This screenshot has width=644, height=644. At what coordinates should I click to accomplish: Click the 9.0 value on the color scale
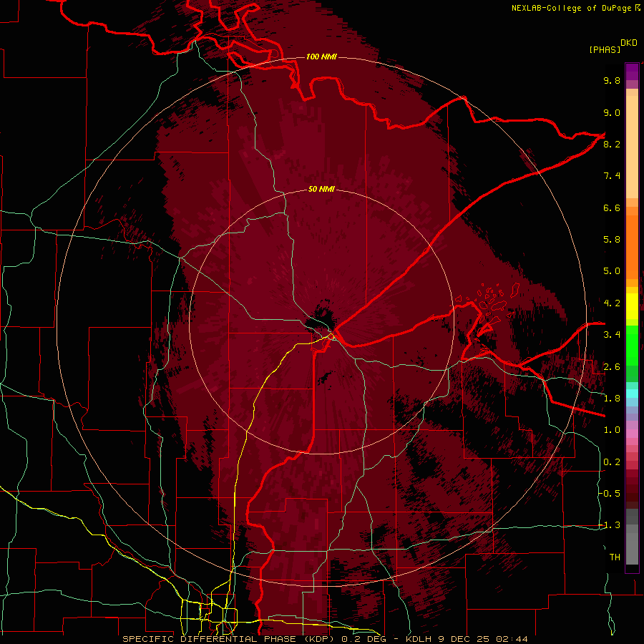(612, 112)
